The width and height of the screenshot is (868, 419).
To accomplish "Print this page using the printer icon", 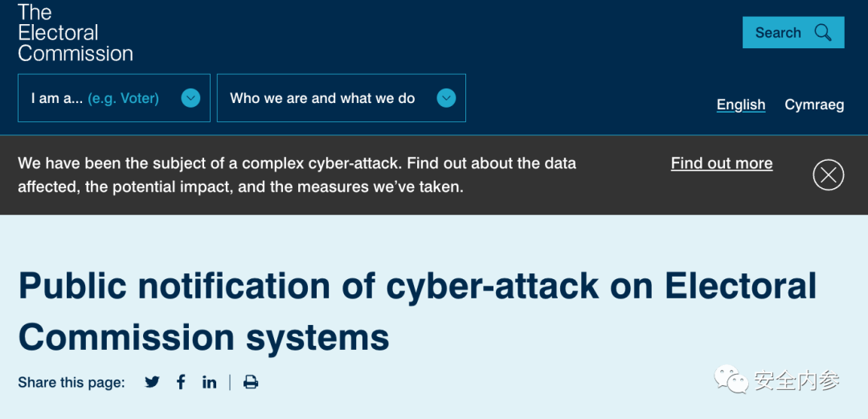I will 251,382.
